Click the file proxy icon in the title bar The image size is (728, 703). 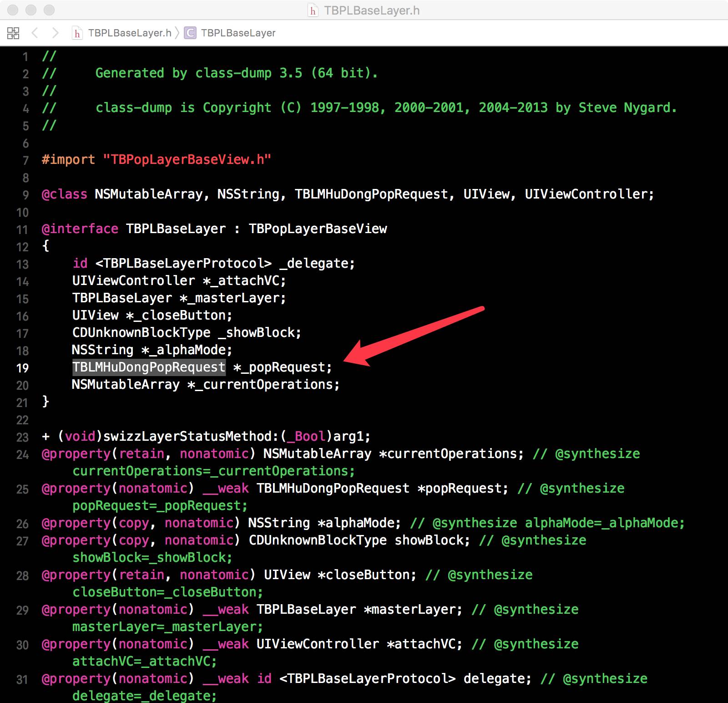(313, 10)
